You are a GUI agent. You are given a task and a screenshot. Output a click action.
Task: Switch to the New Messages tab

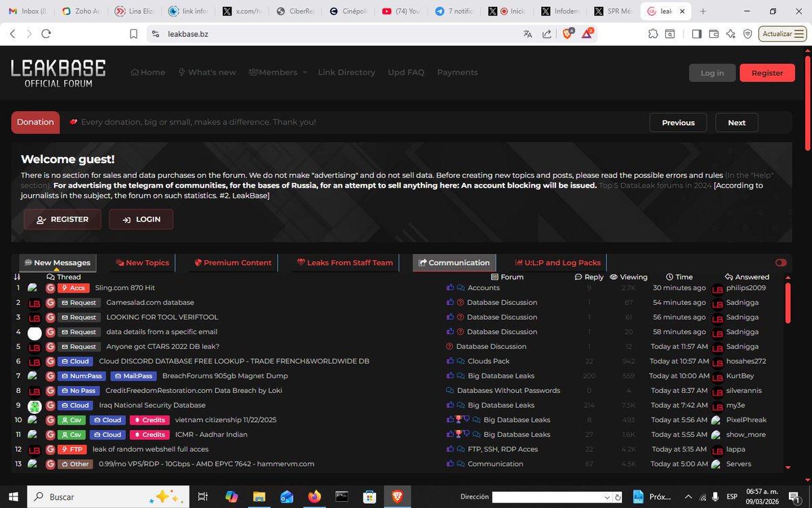click(x=56, y=263)
